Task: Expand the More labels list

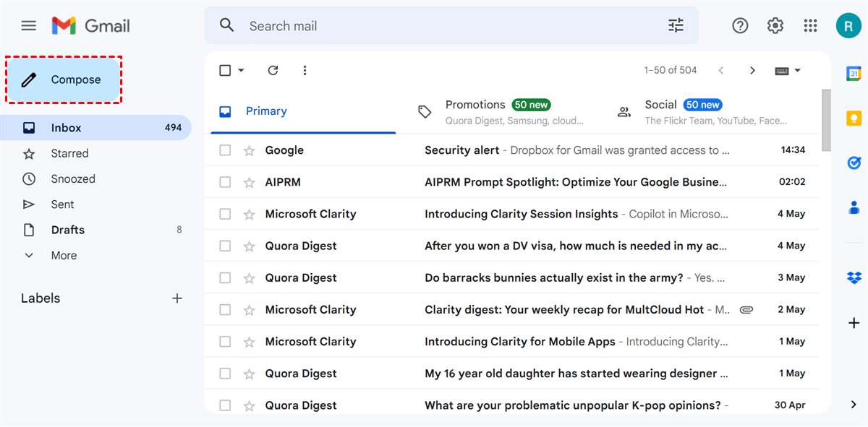Action: 64,255
